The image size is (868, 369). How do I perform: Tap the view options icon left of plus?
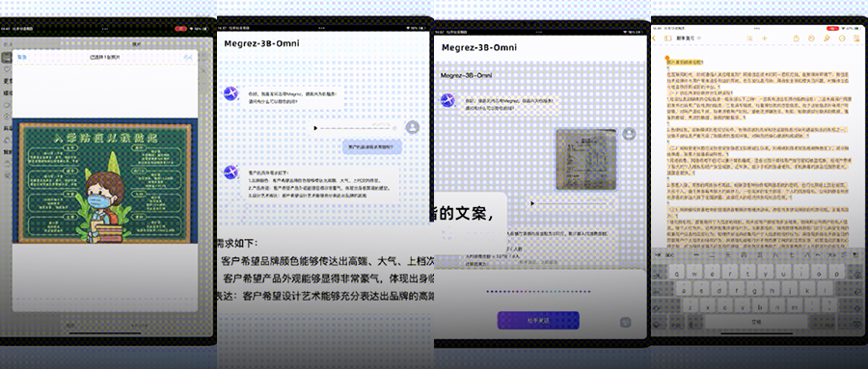750,39
